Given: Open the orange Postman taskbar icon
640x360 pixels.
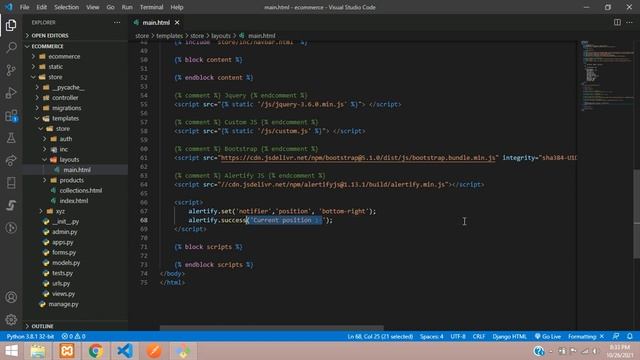Looking at the screenshot, I should (x=154, y=351).
